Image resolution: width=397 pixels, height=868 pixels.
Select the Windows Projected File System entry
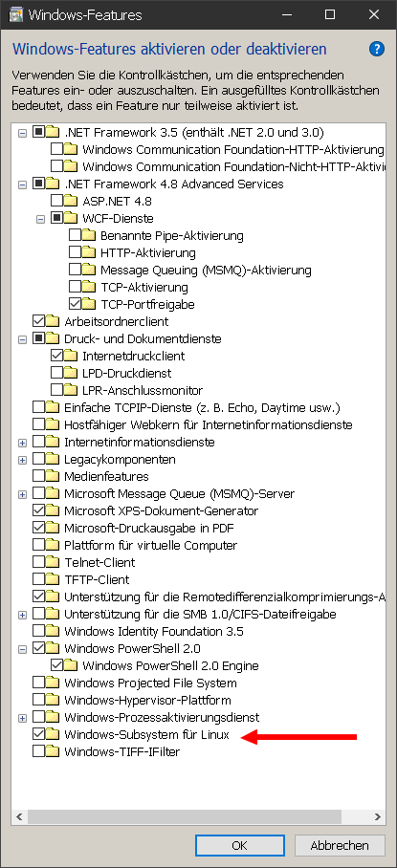click(150, 684)
